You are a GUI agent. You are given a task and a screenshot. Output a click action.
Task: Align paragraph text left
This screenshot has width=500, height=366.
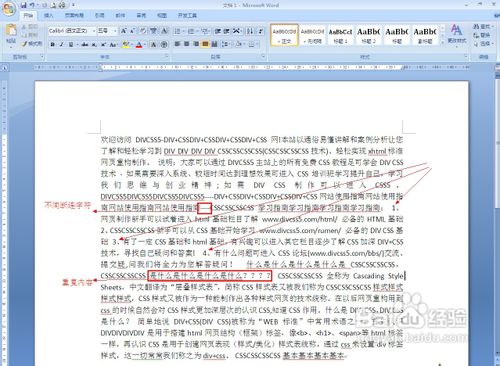click(x=177, y=44)
